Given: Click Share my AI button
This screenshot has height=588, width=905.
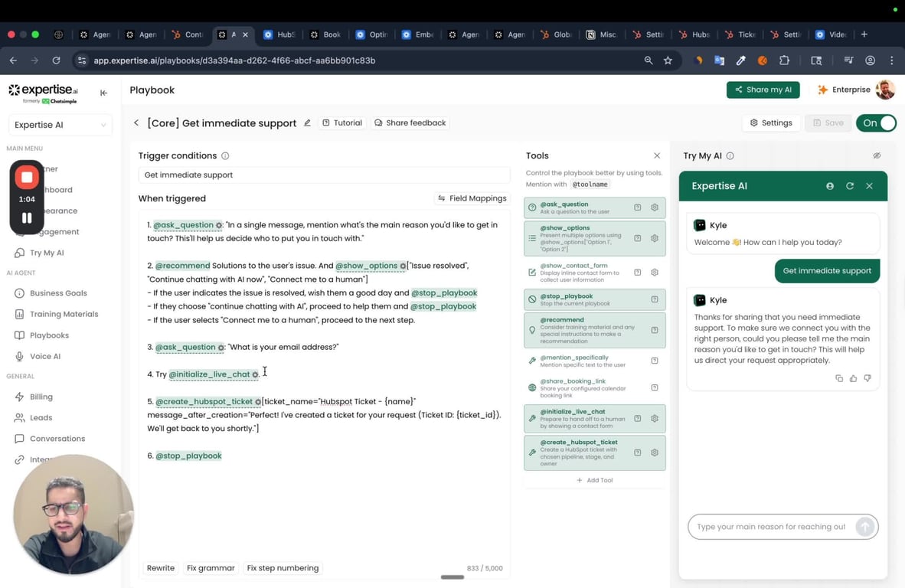Looking at the screenshot, I should click(763, 90).
